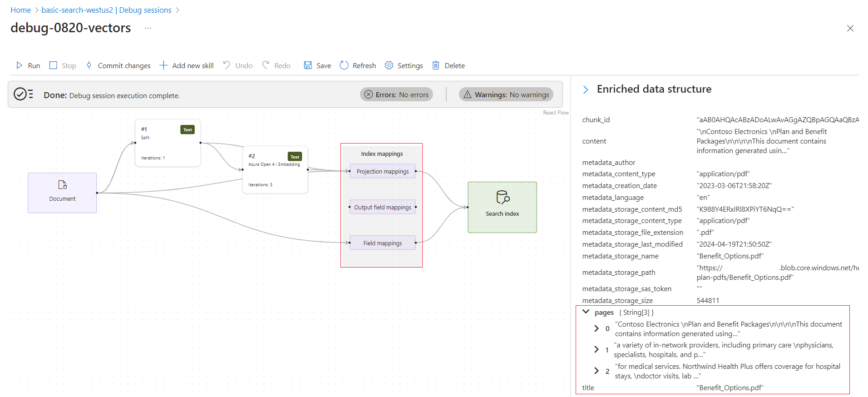
Task: Click the Run play icon
Action: point(20,65)
